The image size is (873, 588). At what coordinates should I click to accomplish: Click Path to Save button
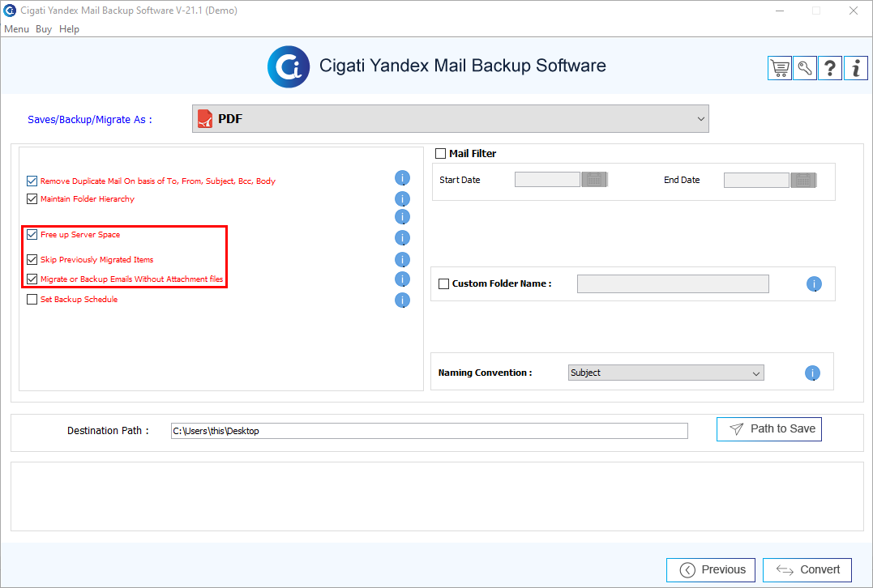(769, 429)
